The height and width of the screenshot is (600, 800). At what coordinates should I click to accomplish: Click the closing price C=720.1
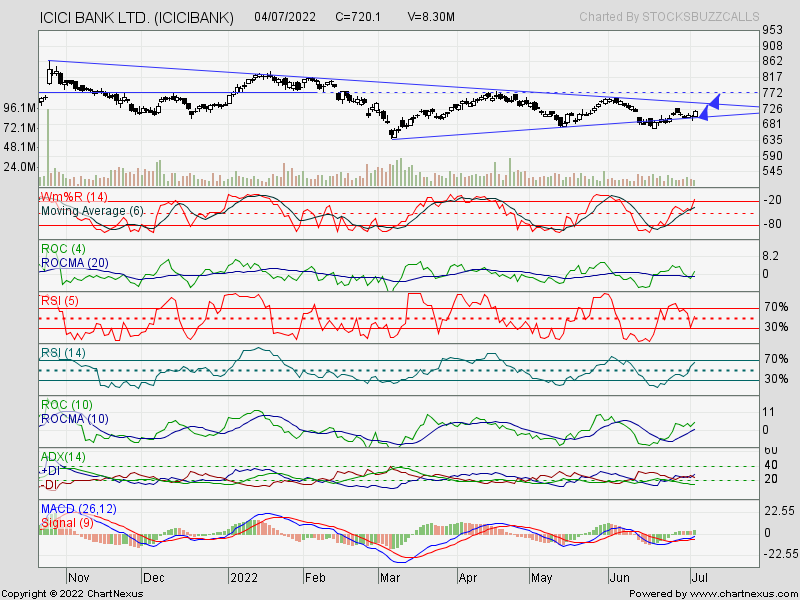tap(358, 17)
